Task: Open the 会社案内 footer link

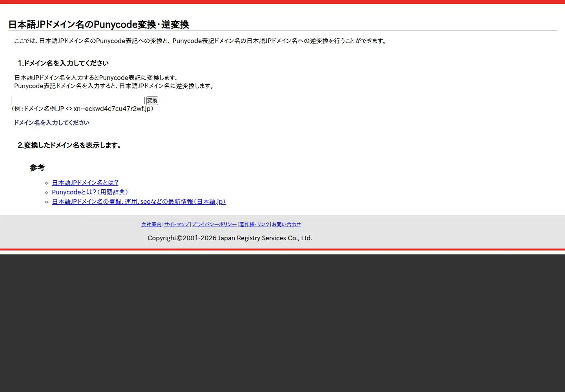Action: click(151, 225)
